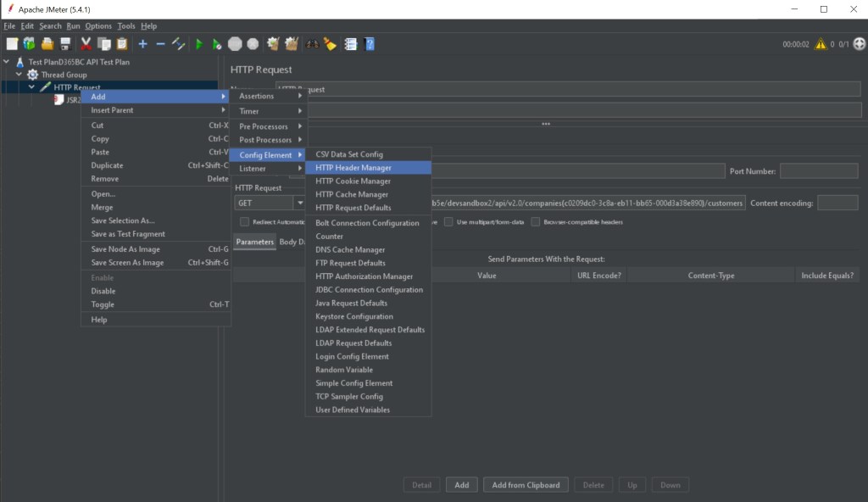Click the Search binoculars icon

click(x=312, y=44)
